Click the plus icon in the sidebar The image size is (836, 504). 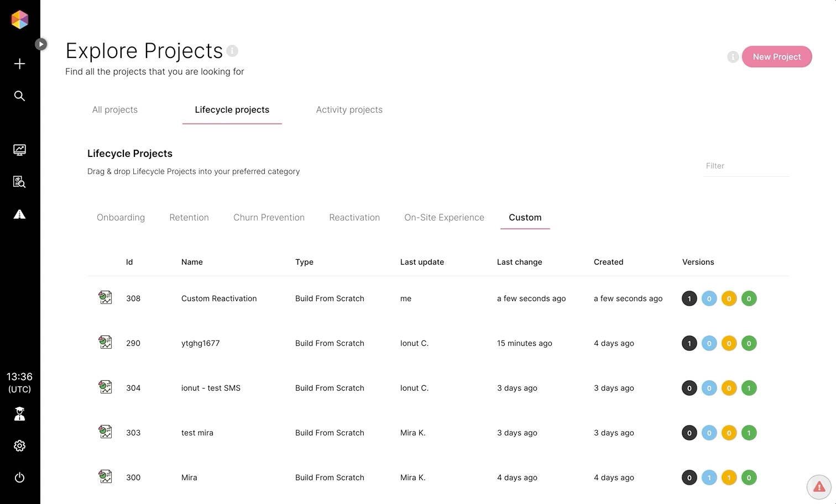[19, 64]
